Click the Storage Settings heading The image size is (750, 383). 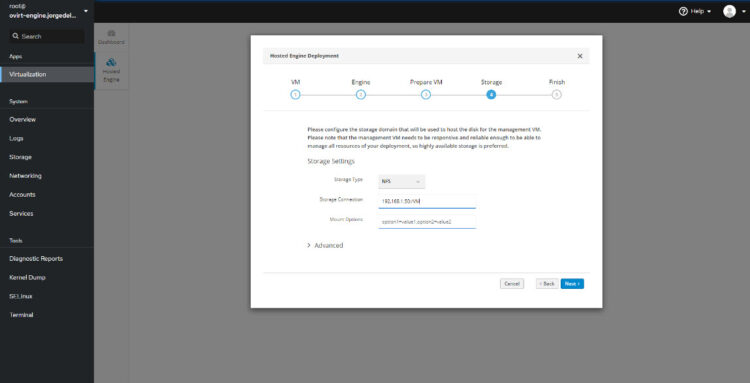(331, 162)
